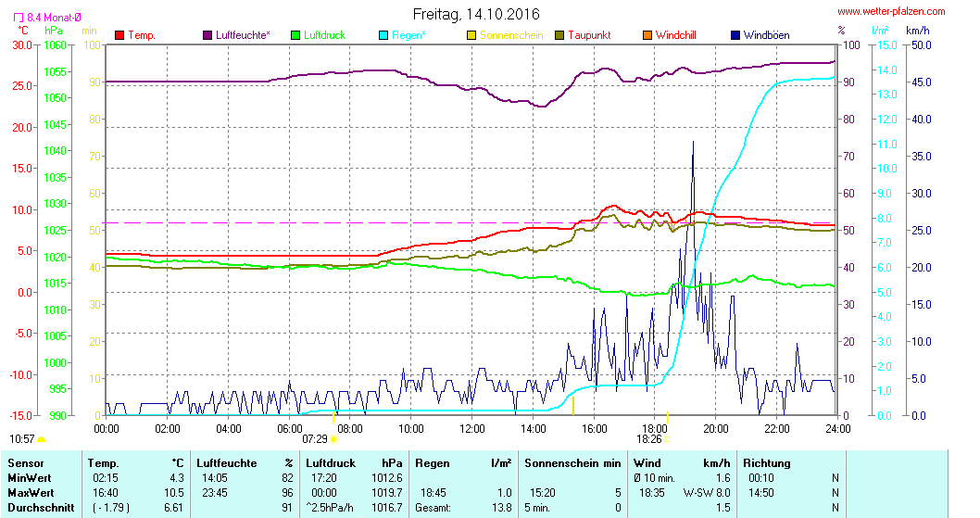Click the olive Taupunkt legend swatch
This screenshot has height=518, width=980.
pyautogui.click(x=559, y=35)
